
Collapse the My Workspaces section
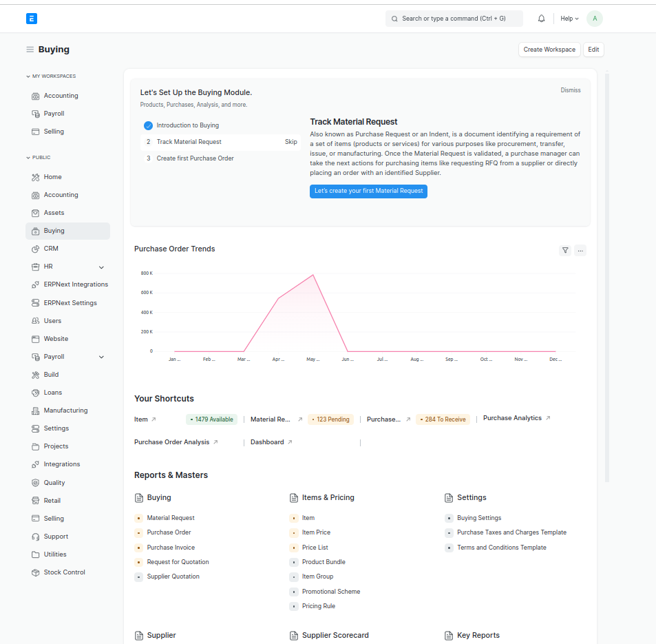[x=28, y=76]
